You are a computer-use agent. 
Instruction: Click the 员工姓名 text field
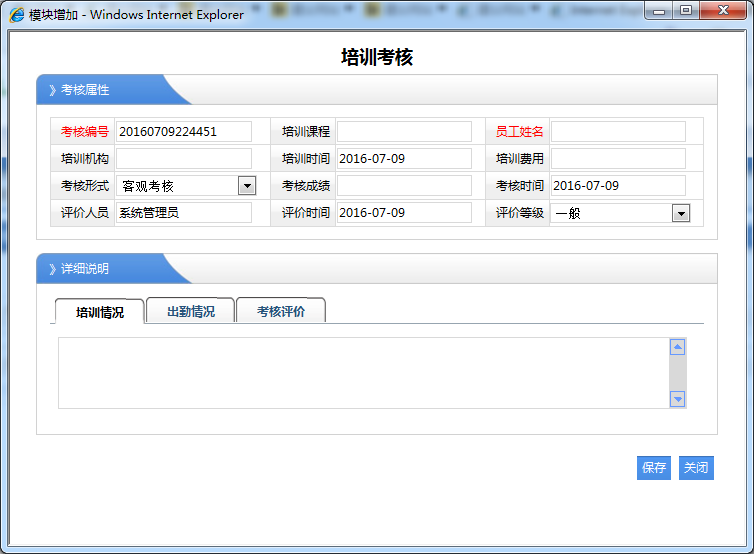click(x=618, y=132)
